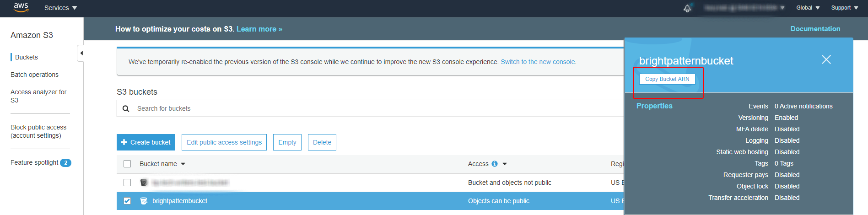
Task: Sort by Bucket name arrow
Action: tap(183, 164)
